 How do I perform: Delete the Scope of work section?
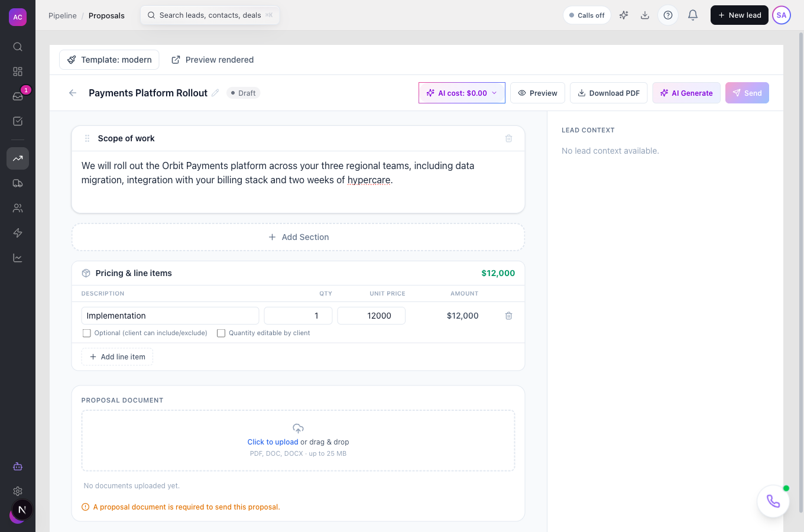coord(508,138)
